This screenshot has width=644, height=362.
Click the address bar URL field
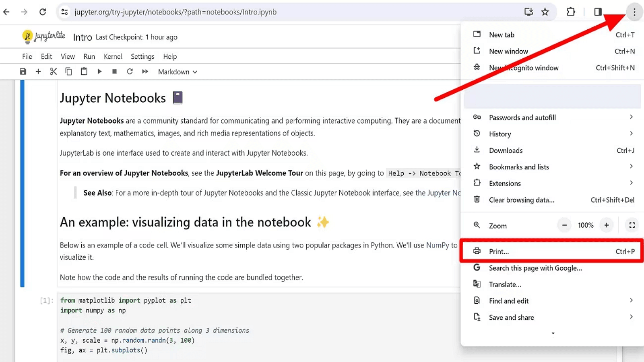pos(298,12)
